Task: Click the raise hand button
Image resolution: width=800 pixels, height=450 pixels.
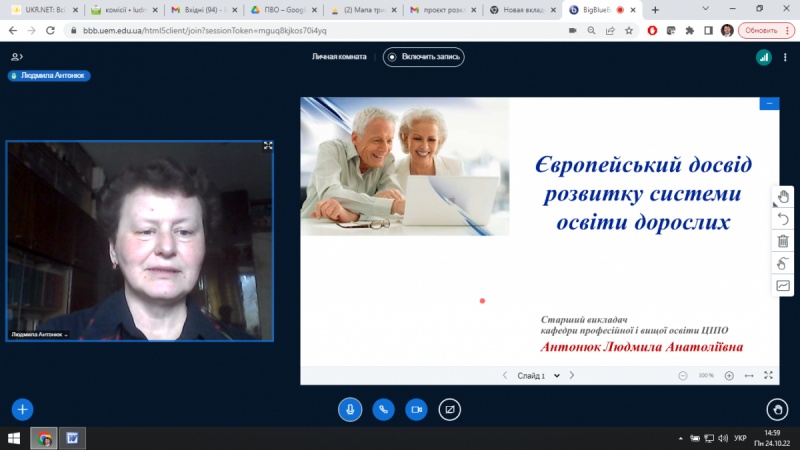Action: (x=777, y=409)
